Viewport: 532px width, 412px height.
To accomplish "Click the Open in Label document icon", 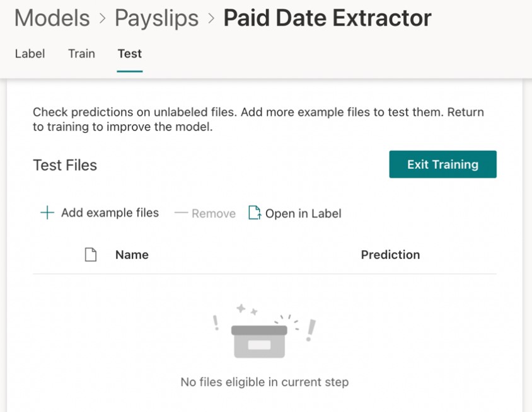I will (x=254, y=213).
